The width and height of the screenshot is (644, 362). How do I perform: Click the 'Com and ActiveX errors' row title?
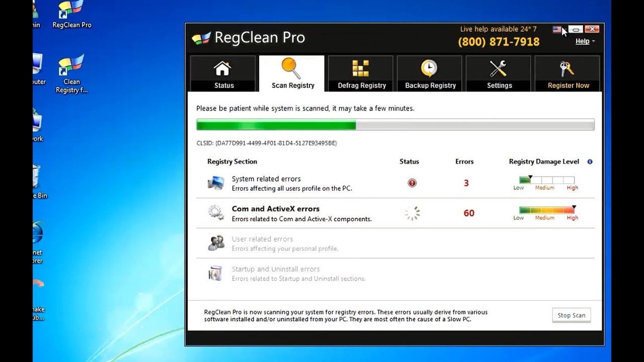click(276, 209)
